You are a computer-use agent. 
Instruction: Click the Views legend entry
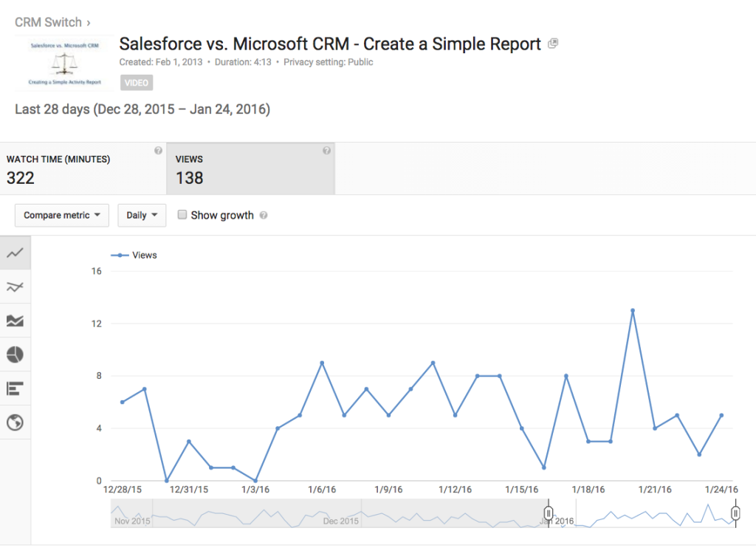[134, 256]
